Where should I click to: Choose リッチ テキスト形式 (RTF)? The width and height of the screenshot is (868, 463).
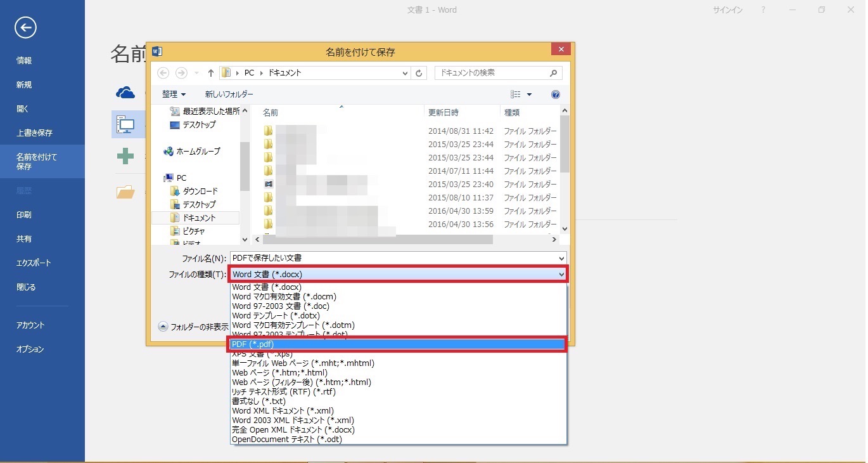285,392
